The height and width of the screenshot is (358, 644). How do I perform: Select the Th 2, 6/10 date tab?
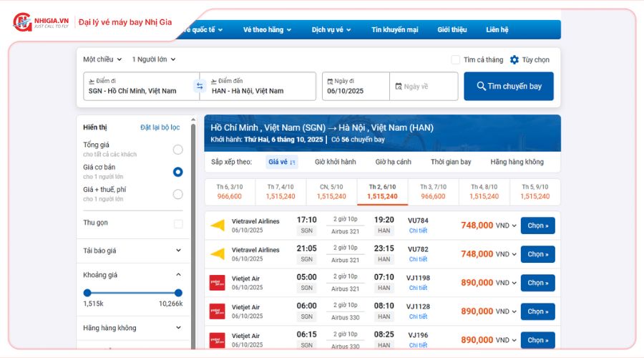pos(382,192)
